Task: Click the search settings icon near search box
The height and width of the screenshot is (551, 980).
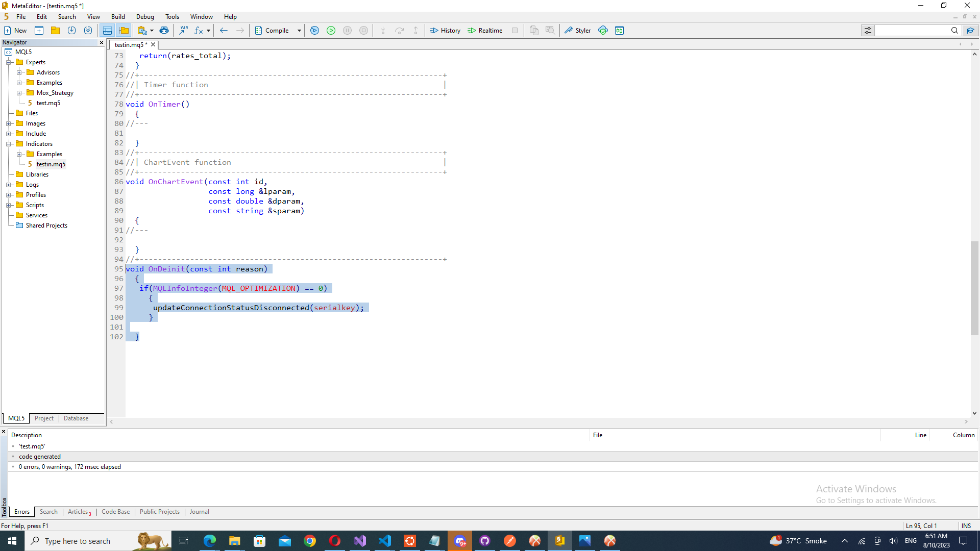Action: click(x=868, y=31)
